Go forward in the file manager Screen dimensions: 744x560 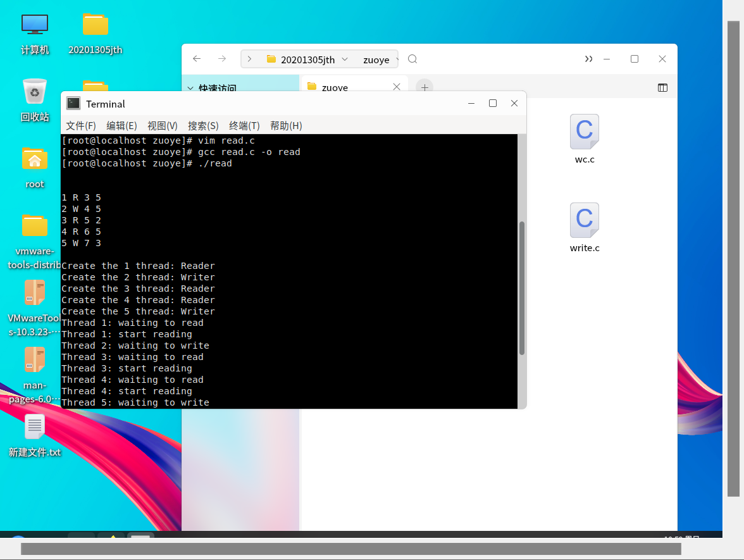click(222, 59)
